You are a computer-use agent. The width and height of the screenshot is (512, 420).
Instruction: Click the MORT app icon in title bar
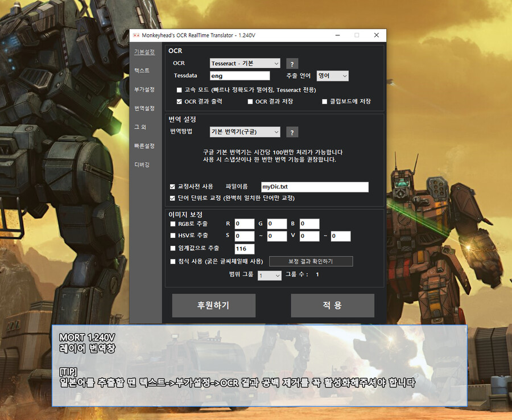coord(136,35)
